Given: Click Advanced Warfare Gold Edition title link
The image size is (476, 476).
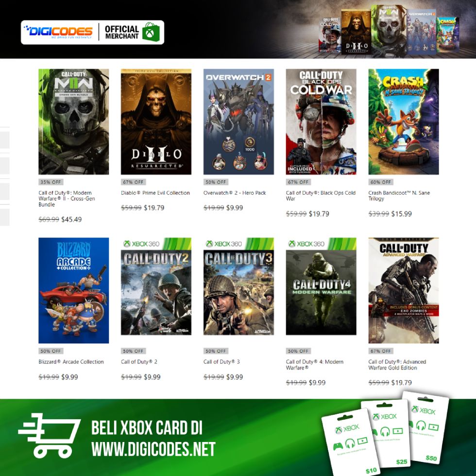Looking at the screenshot, I should tap(397, 365).
